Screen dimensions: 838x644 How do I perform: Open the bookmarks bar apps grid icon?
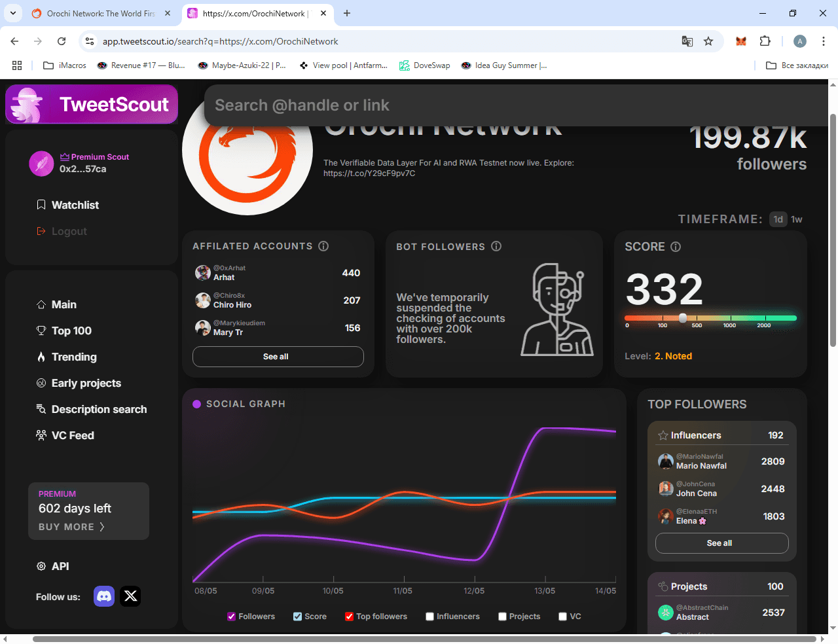point(17,65)
